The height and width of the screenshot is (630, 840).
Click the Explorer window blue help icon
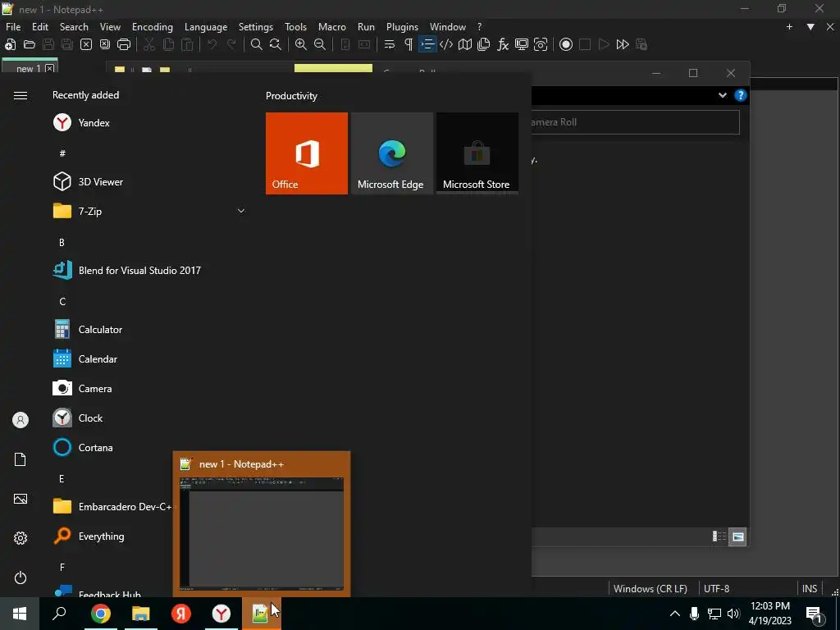coord(741,95)
